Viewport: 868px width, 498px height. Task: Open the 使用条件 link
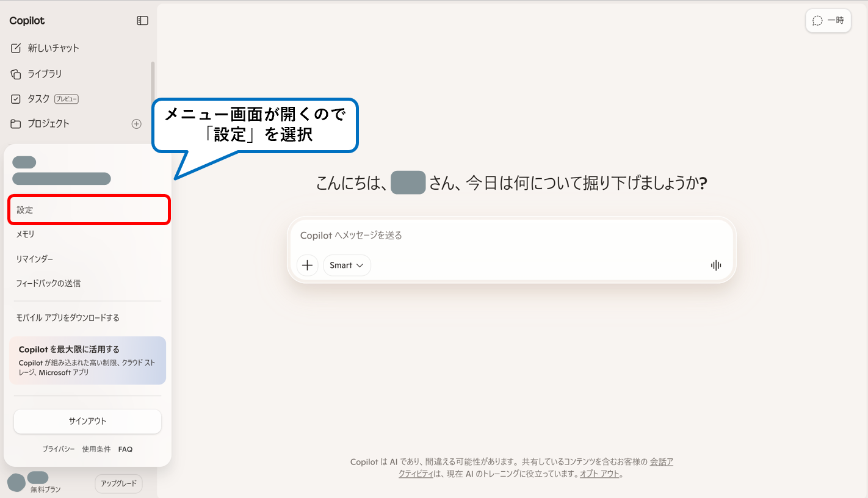pyautogui.click(x=96, y=449)
